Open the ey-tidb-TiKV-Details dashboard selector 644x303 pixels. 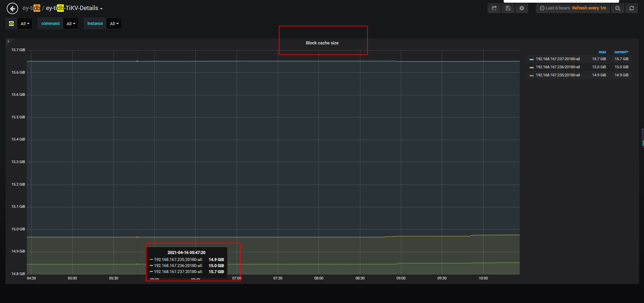74,8
